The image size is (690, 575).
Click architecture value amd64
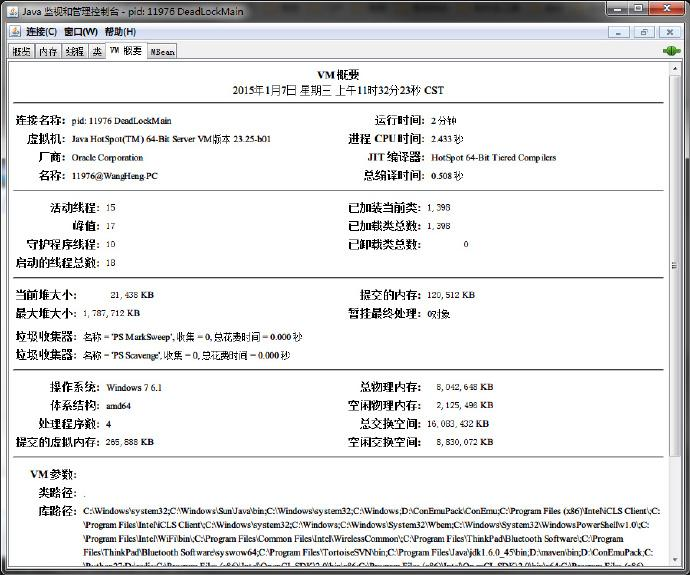tap(118, 406)
